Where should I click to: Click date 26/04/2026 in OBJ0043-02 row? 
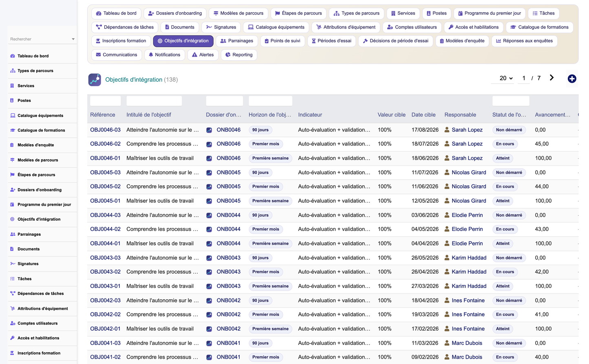(425, 272)
